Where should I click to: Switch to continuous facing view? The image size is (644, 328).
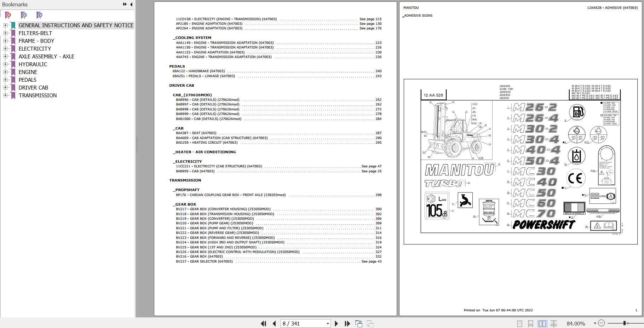coord(554,323)
